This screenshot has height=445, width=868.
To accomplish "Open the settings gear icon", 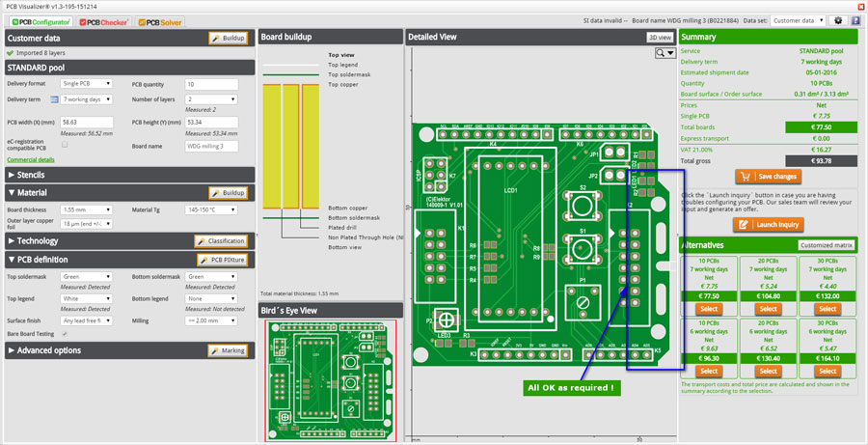I will point(838,20).
